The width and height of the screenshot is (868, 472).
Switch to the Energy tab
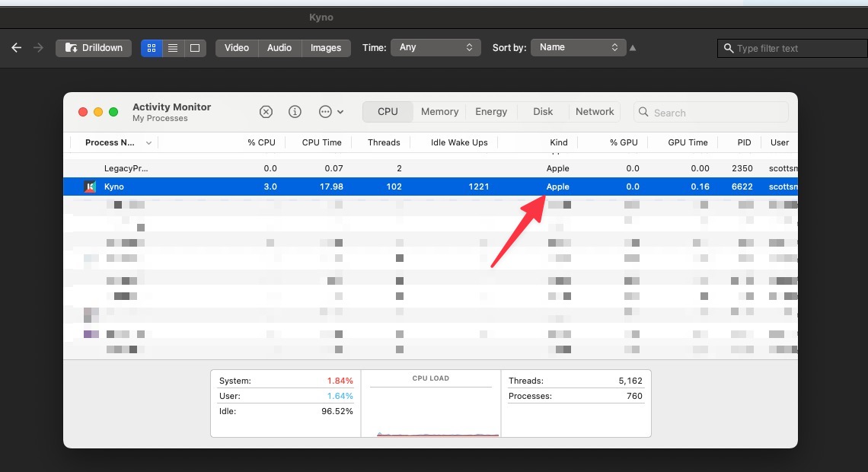click(x=491, y=112)
